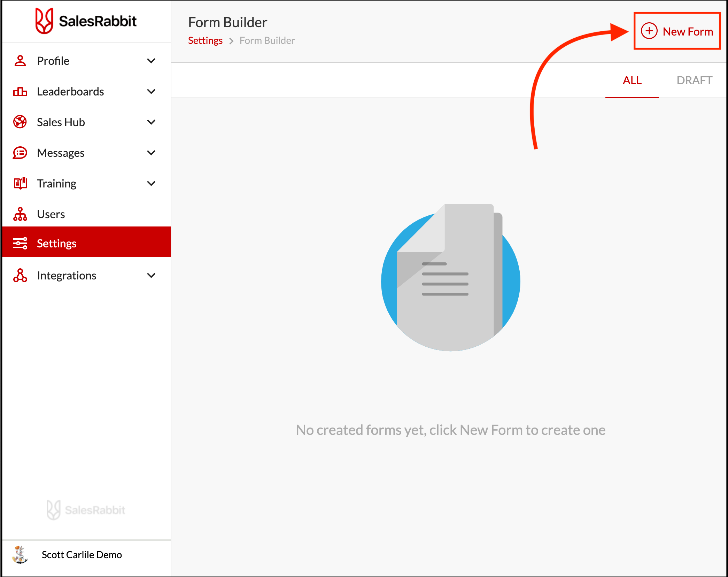Click the Sales Hub globe icon
Image resolution: width=728 pixels, height=577 pixels.
click(20, 122)
